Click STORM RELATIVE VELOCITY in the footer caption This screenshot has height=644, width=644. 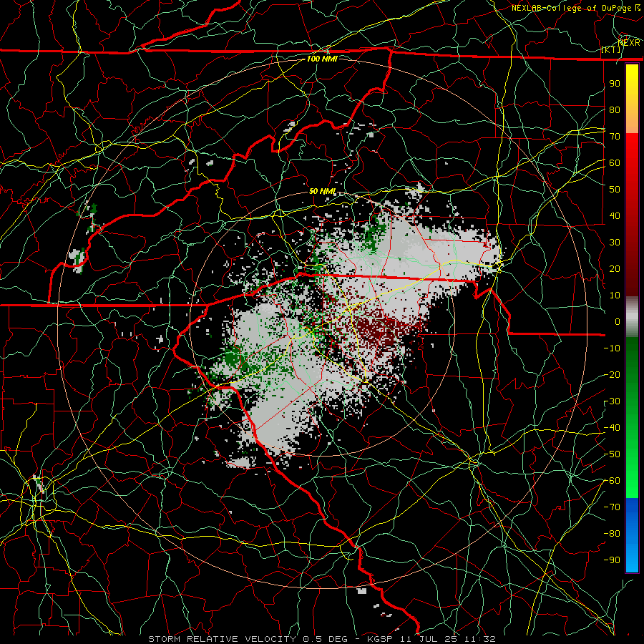coord(223,639)
